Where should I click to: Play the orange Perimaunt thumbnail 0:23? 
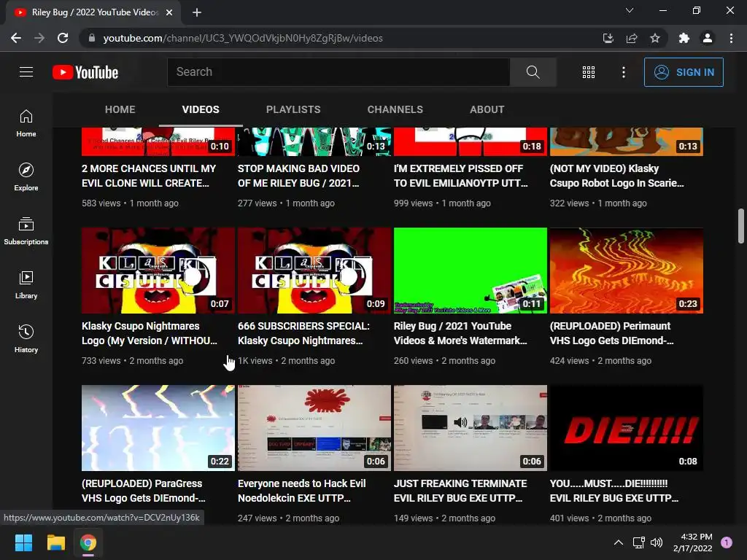[x=627, y=271]
